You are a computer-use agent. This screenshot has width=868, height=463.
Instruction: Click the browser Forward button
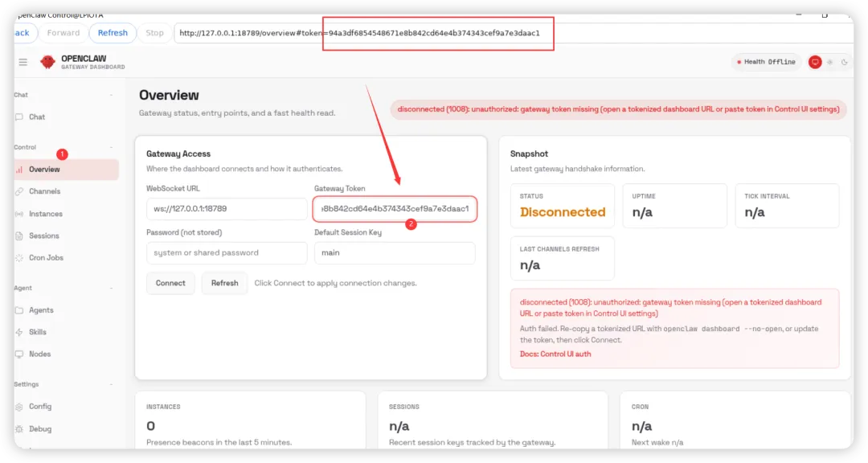pos(63,33)
